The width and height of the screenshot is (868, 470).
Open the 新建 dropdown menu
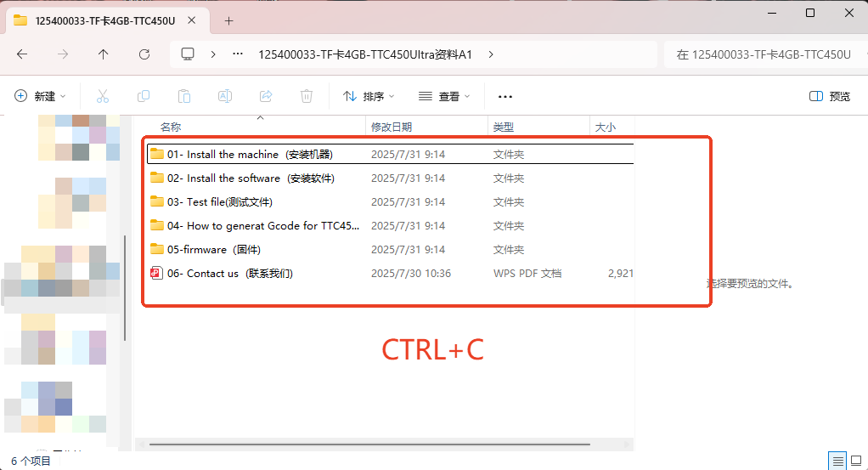point(40,96)
